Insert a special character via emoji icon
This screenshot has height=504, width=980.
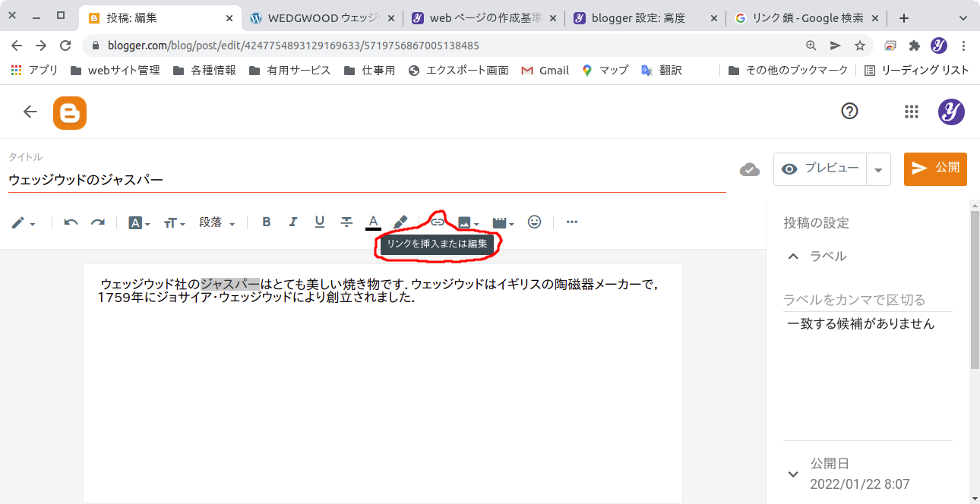(535, 222)
